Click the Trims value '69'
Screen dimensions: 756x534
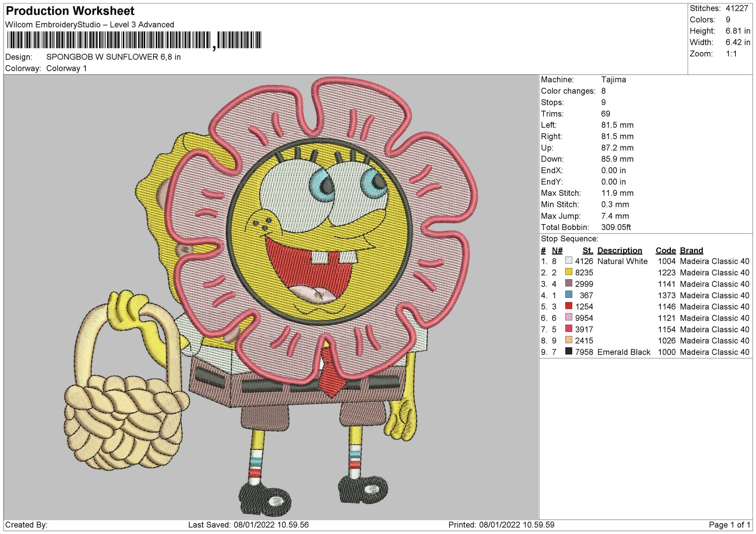point(606,114)
